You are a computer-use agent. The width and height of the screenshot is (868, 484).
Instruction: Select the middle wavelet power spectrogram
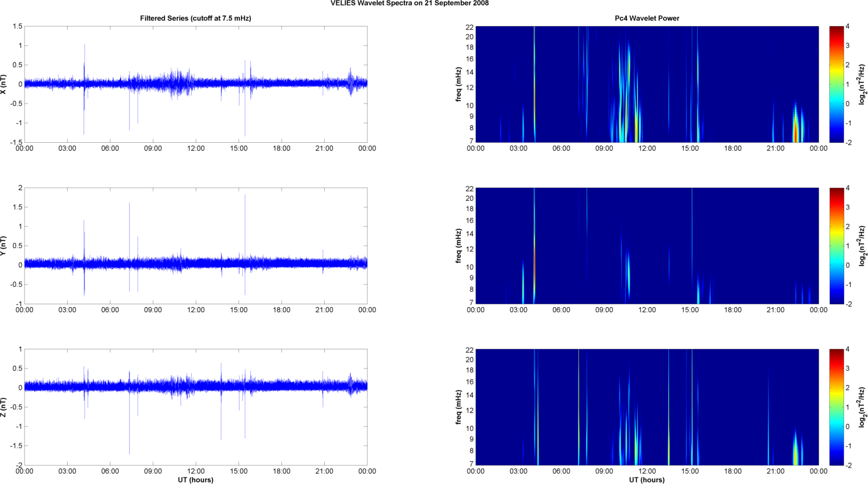point(647,246)
